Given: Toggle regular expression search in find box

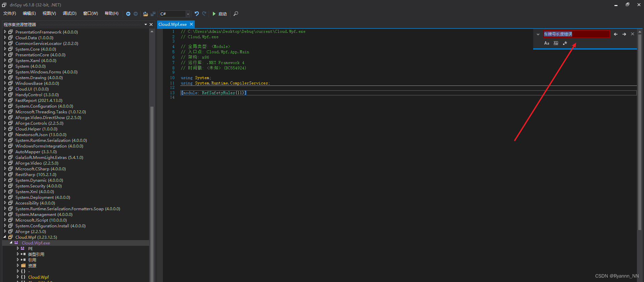Looking at the screenshot, I should coord(565,43).
